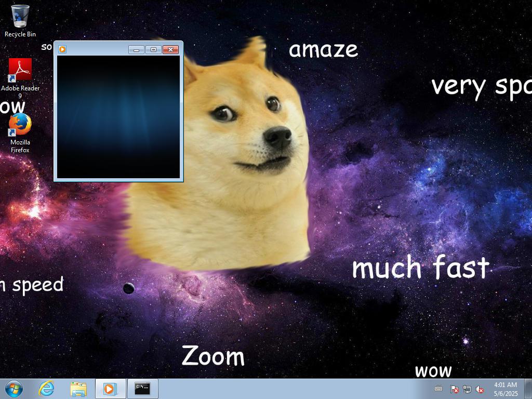The image size is (532, 399).
Task: Open the Action Center flag icon
Action: [454, 389]
